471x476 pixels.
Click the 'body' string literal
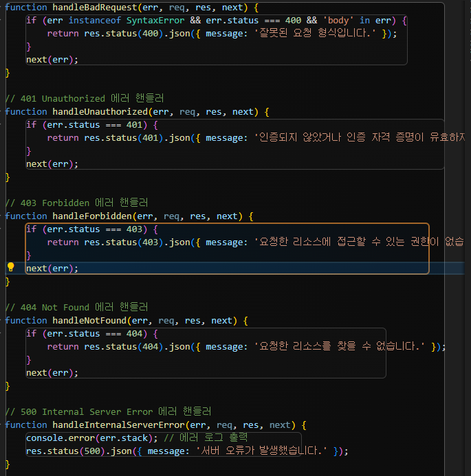point(338,21)
